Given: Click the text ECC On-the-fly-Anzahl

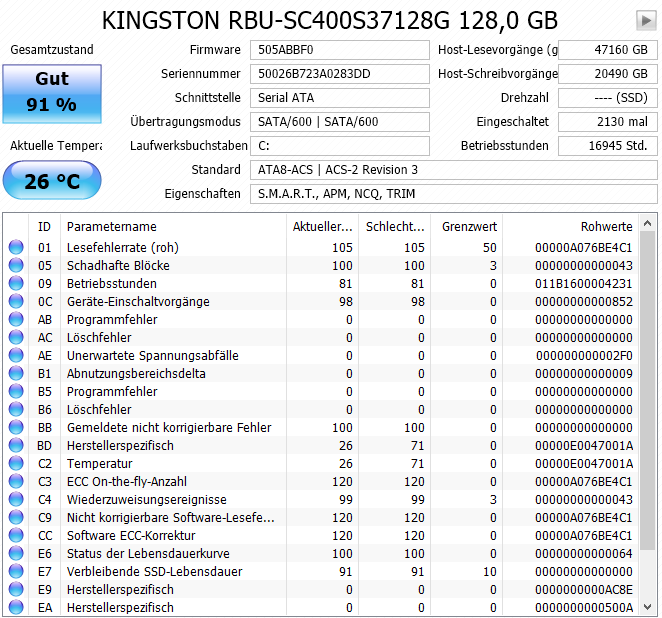Looking at the screenshot, I should (127, 482).
